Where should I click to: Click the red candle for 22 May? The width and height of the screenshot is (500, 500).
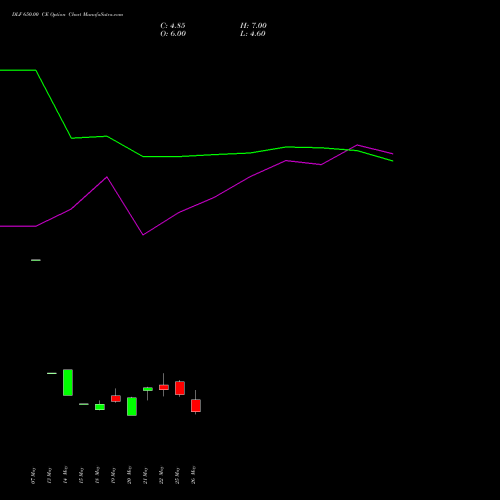coord(164,387)
